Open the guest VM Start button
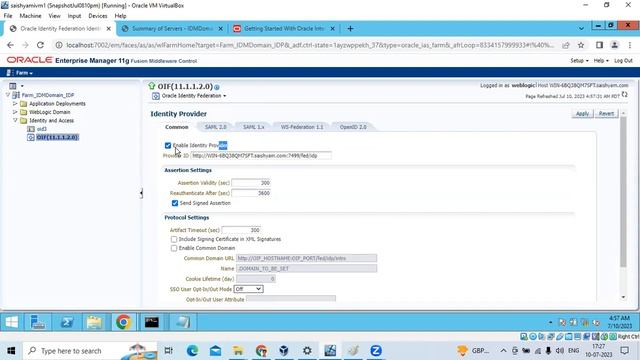Screen dimensions: 640x360 (x=12, y=322)
